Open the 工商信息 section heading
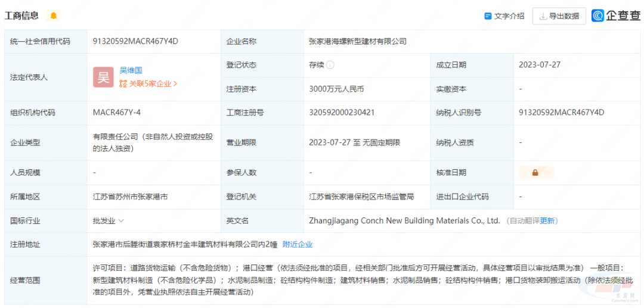644x308 pixels. [x=22, y=15]
